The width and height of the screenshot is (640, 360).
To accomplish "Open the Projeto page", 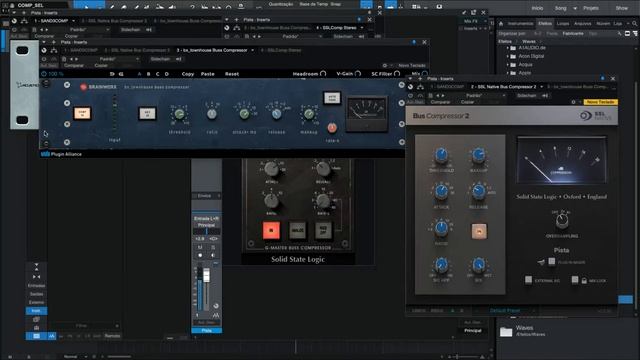I will [591, 8].
